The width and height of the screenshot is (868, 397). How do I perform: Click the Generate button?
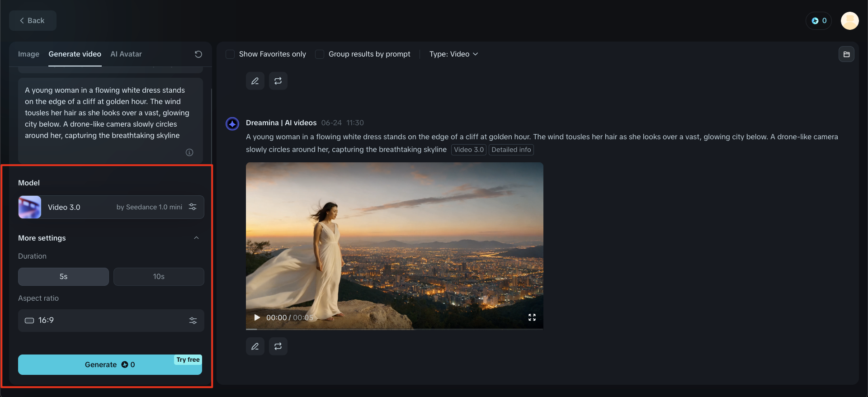tap(110, 364)
